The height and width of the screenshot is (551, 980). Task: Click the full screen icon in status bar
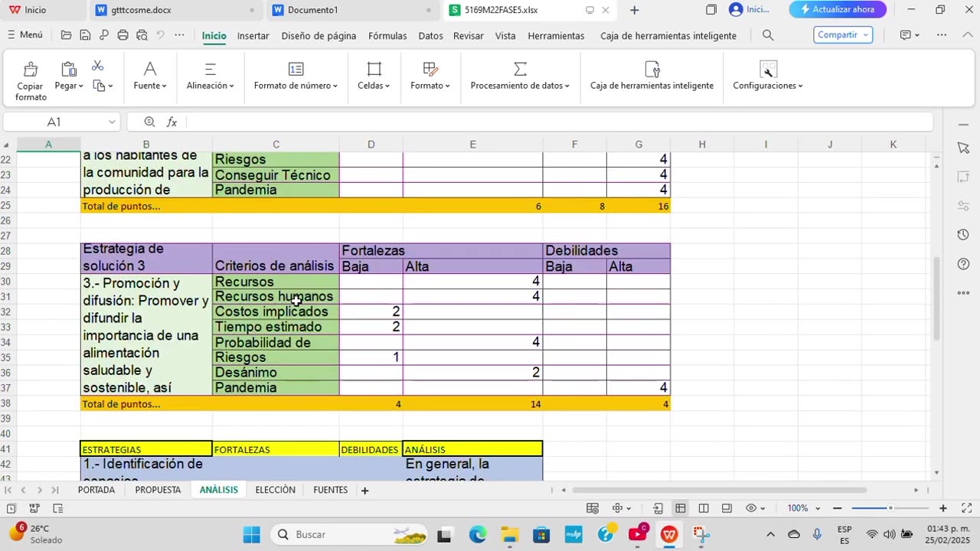(x=966, y=508)
